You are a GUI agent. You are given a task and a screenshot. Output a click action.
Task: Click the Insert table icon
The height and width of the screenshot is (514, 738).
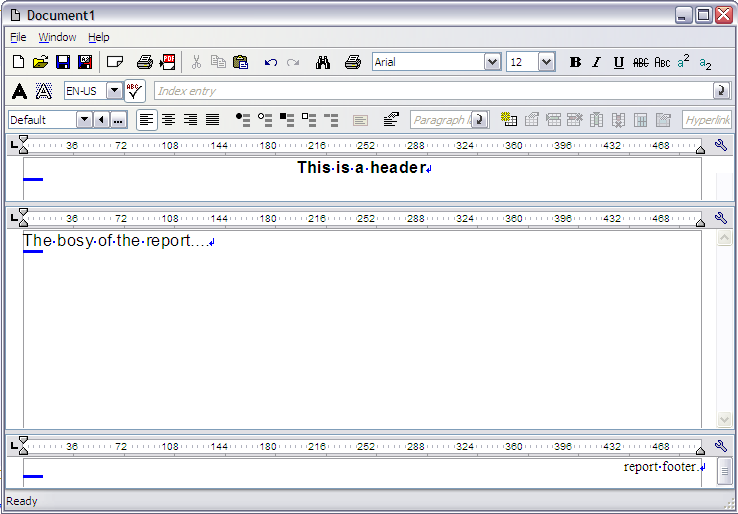tap(509, 120)
